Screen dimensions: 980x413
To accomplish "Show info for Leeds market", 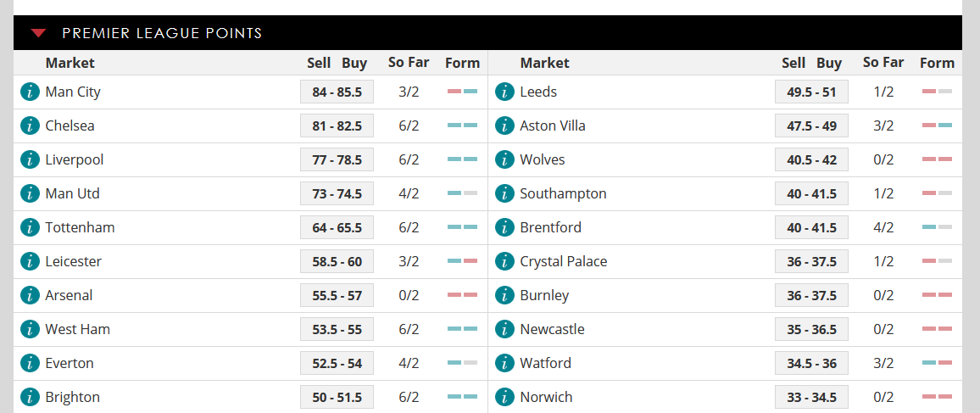I will (504, 92).
